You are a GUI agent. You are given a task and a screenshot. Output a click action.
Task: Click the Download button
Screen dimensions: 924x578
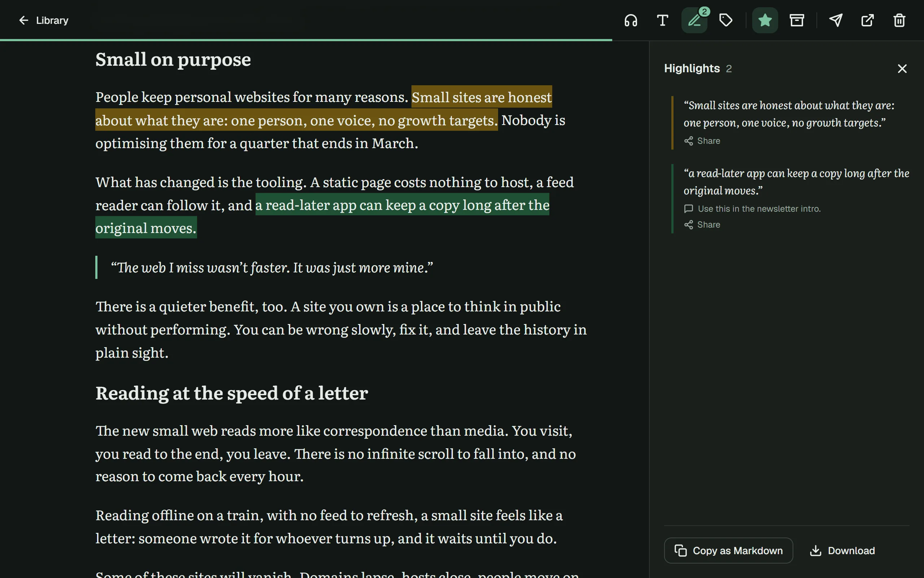pyautogui.click(x=842, y=551)
